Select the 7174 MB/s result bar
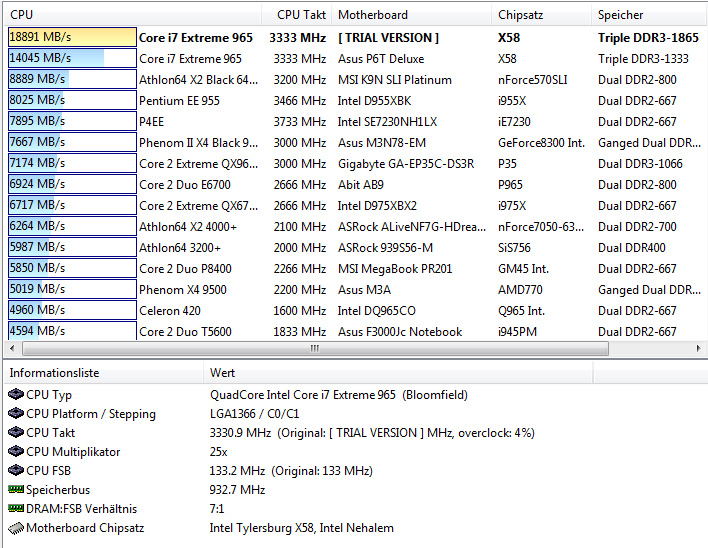 point(72,163)
